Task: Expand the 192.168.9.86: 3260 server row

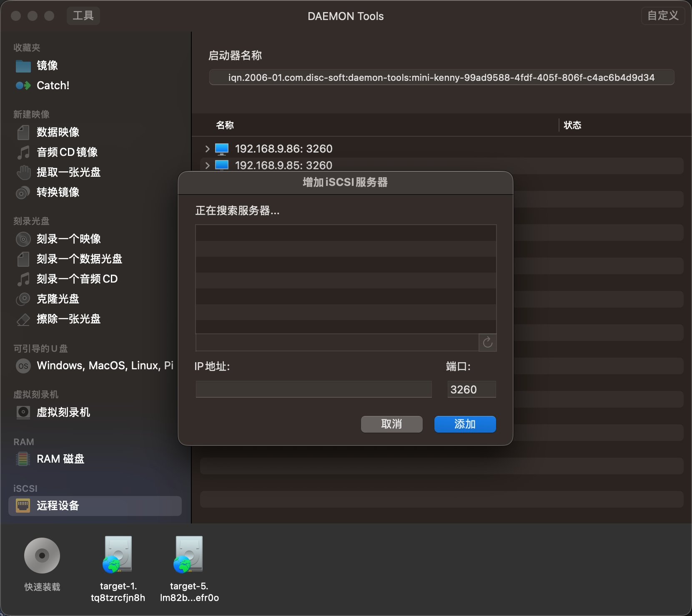Action: click(x=207, y=149)
